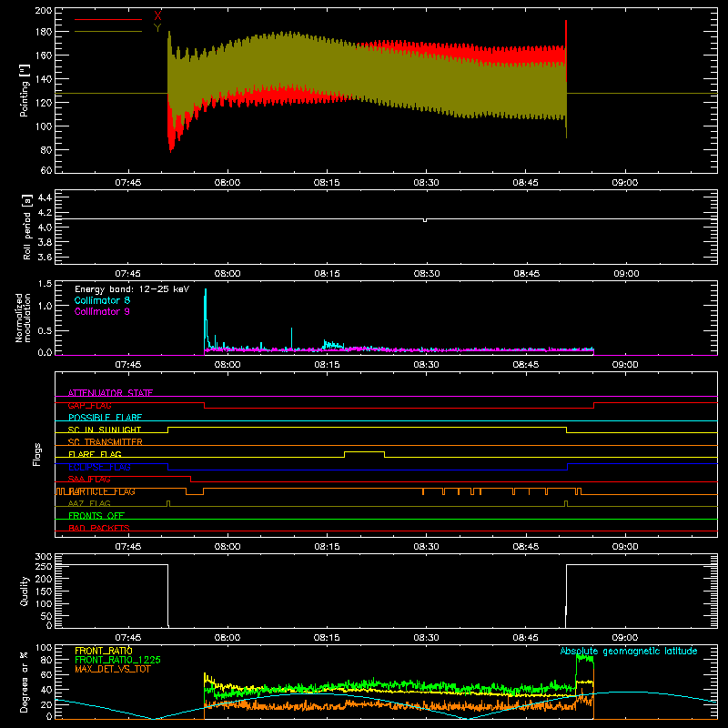Click the yellow FRONT_RATIO legend label
Viewport: 728px width, 728px height.
[104, 651]
